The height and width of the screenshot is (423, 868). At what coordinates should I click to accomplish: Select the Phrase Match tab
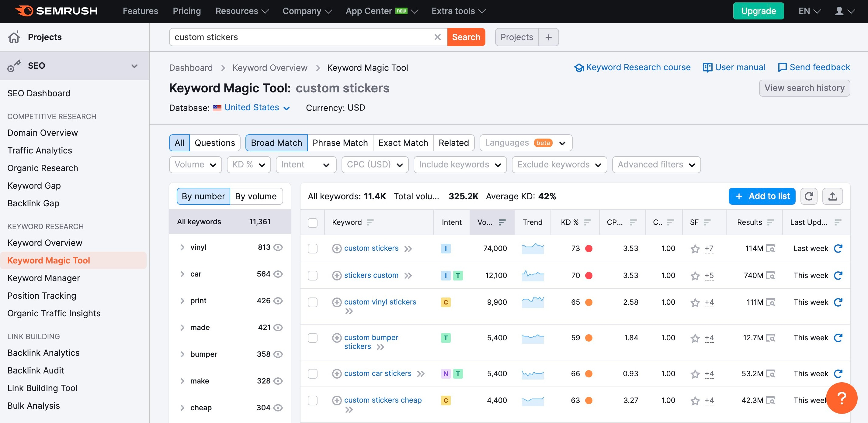(340, 143)
